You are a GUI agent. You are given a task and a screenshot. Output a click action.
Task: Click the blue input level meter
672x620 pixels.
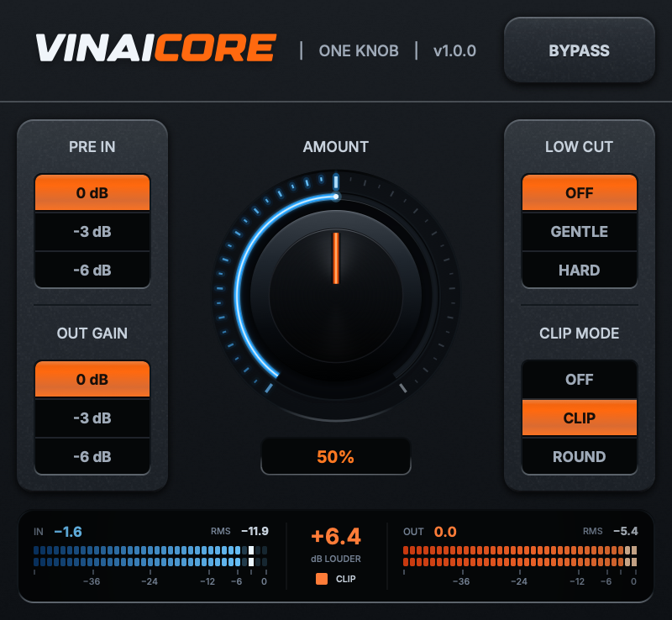150,556
